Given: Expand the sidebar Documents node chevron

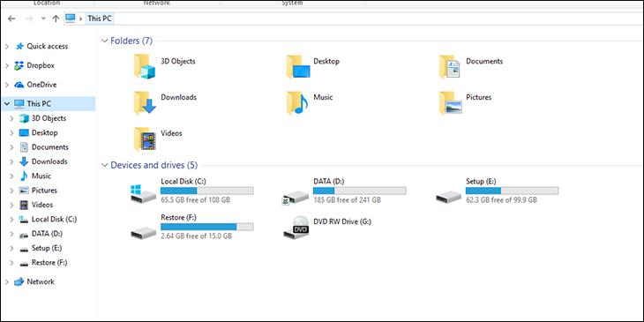Looking at the screenshot, I should click(12, 147).
